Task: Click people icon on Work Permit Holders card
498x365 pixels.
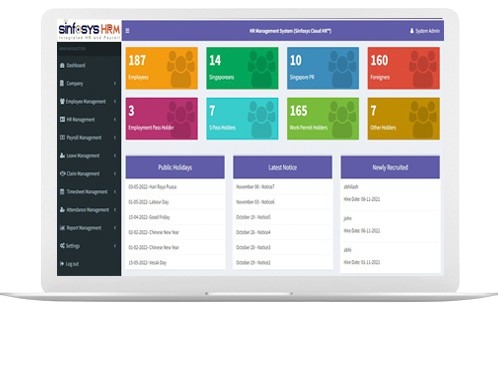Action: pos(342,119)
